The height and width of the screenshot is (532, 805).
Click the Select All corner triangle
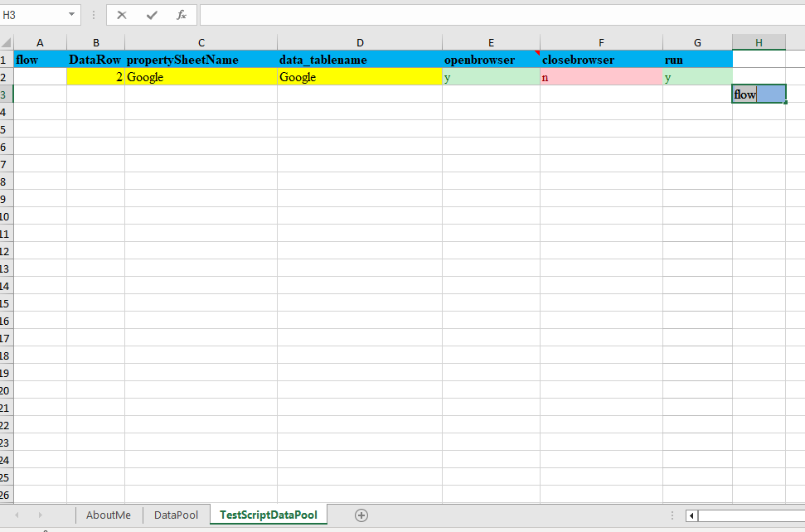(x=7, y=43)
